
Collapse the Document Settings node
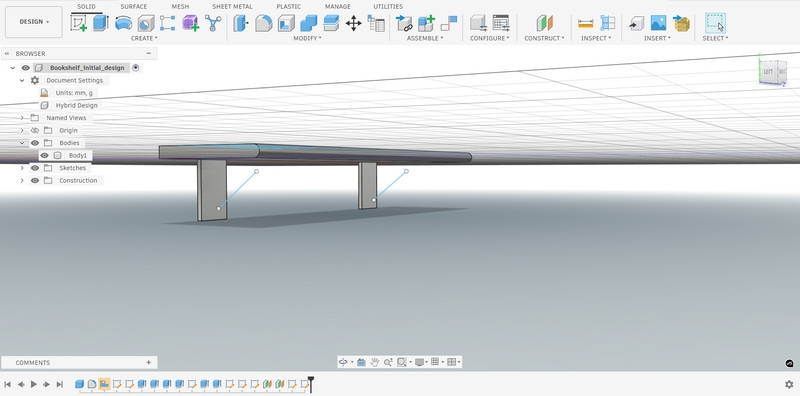point(22,81)
